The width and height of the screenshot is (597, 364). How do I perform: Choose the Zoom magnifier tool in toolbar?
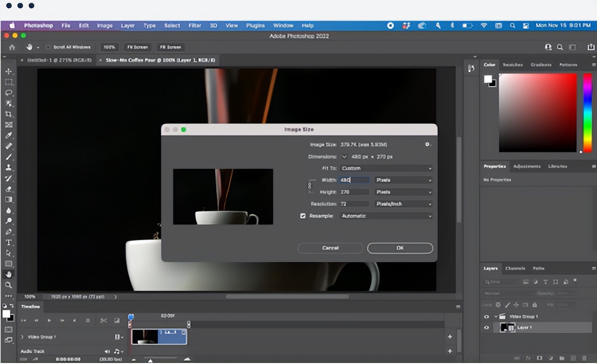tap(9, 285)
